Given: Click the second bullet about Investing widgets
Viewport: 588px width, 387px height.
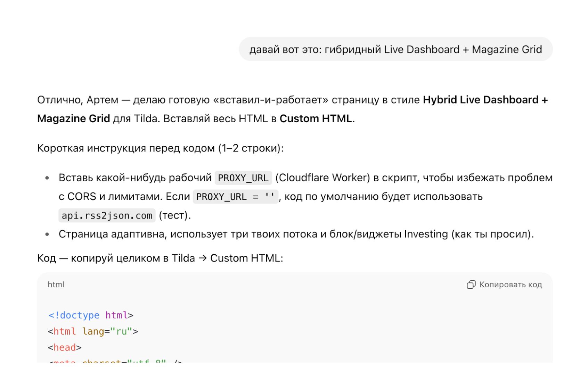Looking at the screenshot, I should click(x=297, y=234).
